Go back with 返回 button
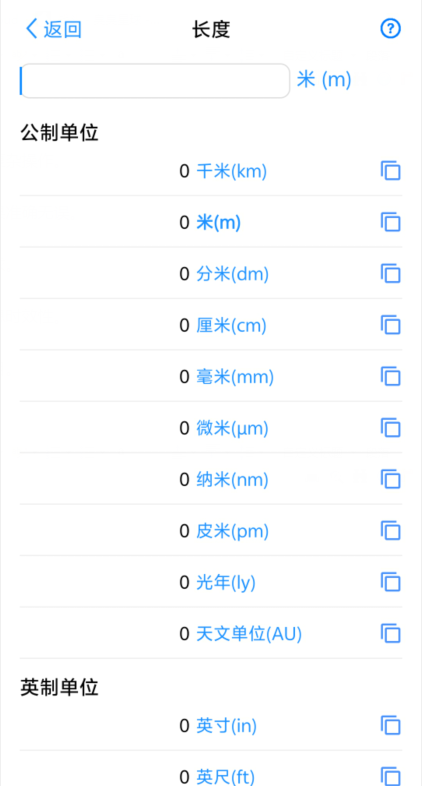Image resolution: width=422 pixels, height=786 pixels. [54, 29]
